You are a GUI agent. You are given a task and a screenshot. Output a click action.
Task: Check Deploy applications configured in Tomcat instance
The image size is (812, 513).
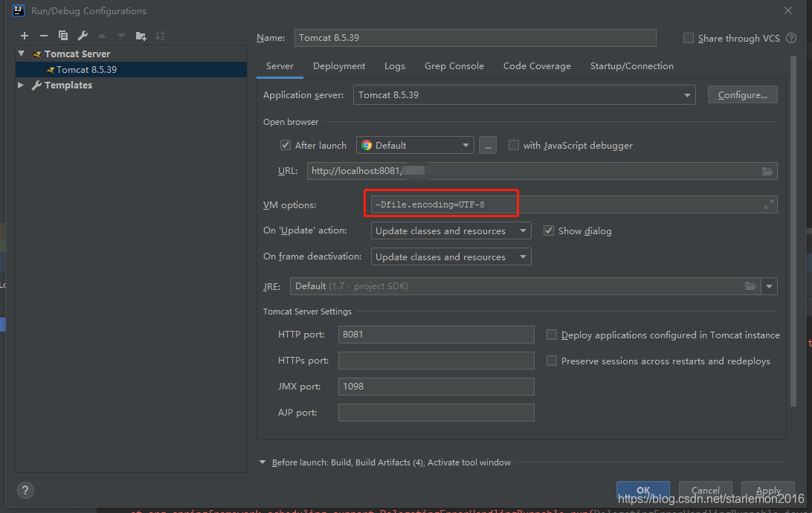point(552,335)
